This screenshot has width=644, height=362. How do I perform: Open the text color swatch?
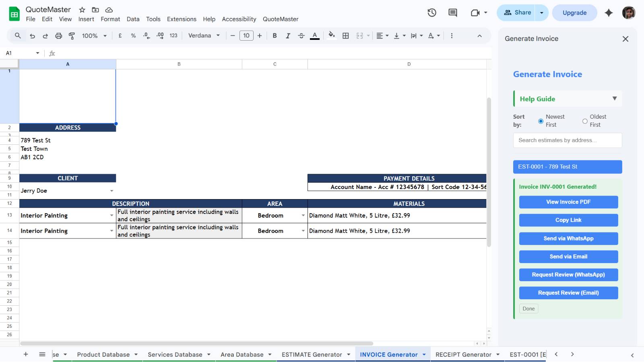pos(314,35)
